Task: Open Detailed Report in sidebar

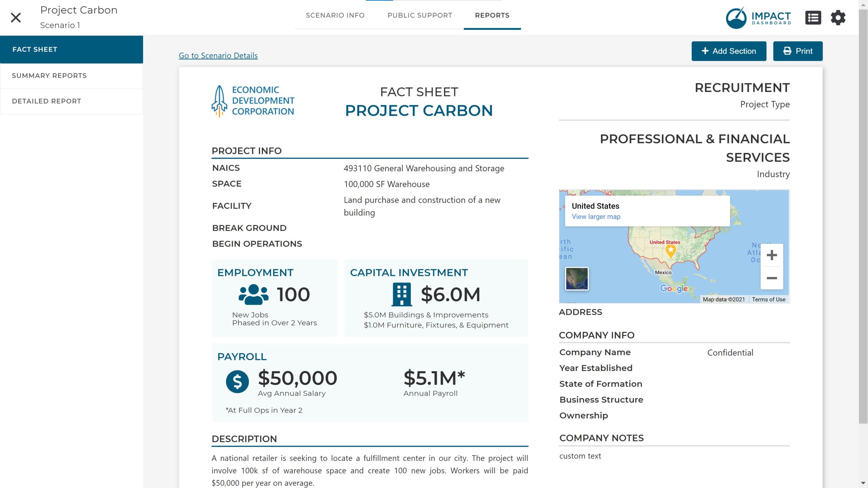Action: coord(46,101)
